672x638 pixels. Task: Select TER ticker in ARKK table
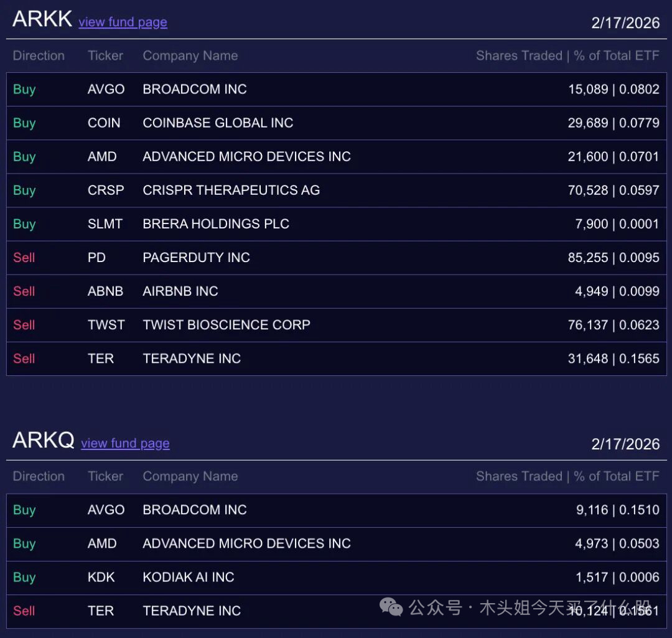[101, 359]
